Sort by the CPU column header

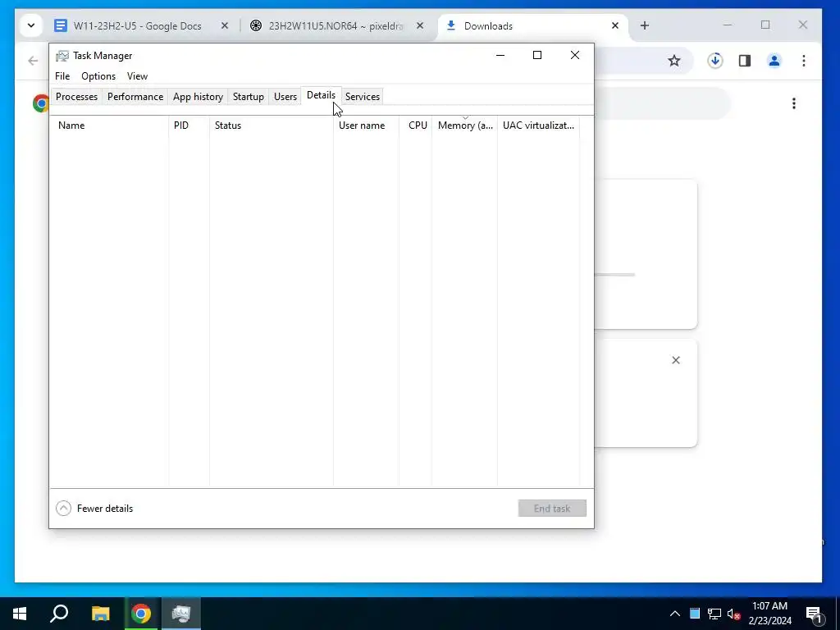tap(416, 126)
